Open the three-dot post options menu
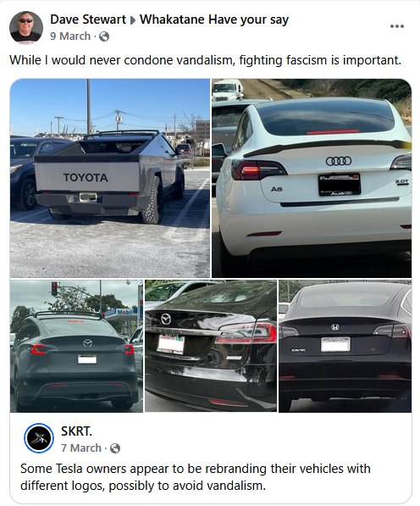The height and width of the screenshot is (506, 420). tap(397, 26)
